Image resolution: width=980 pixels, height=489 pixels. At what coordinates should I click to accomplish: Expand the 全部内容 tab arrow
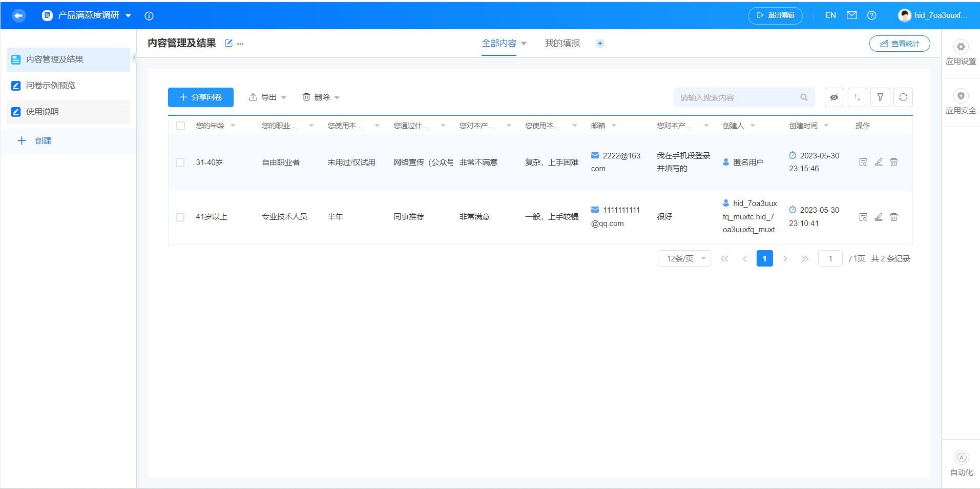coord(524,44)
